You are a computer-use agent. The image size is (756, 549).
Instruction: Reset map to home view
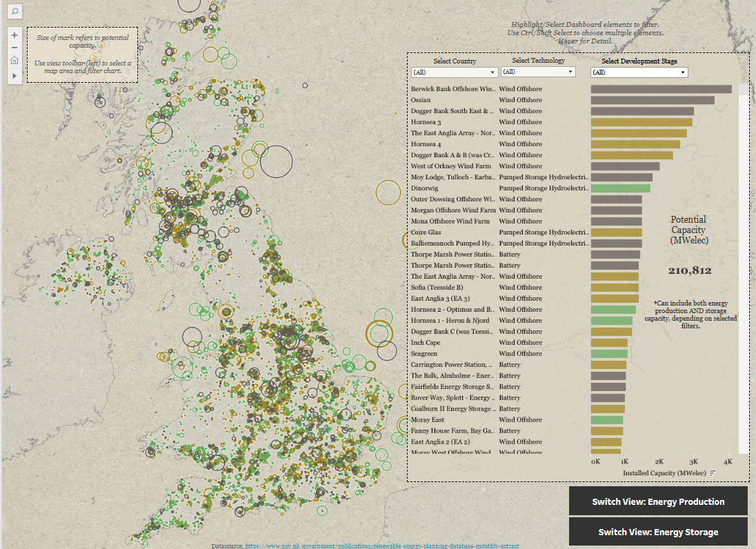pos(14,60)
